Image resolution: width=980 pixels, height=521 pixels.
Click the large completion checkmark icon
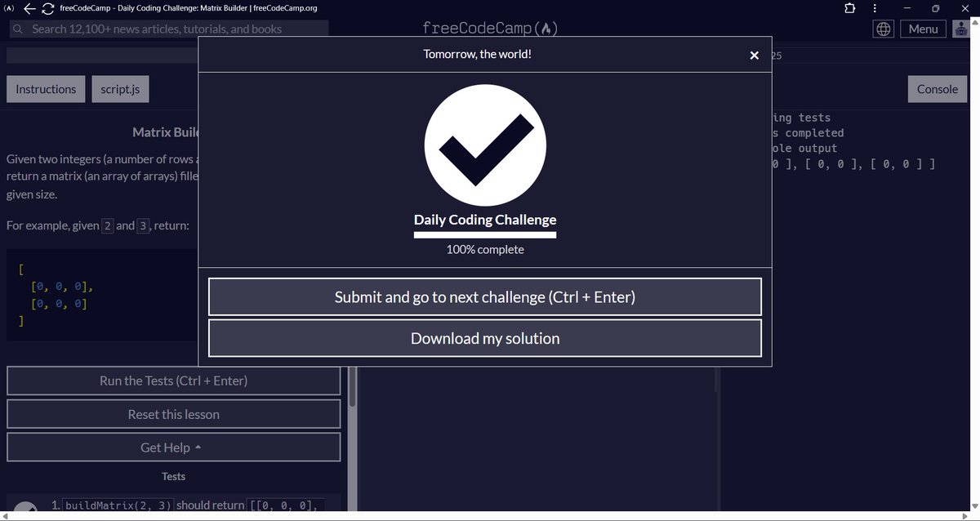pyautogui.click(x=485, y=145)
